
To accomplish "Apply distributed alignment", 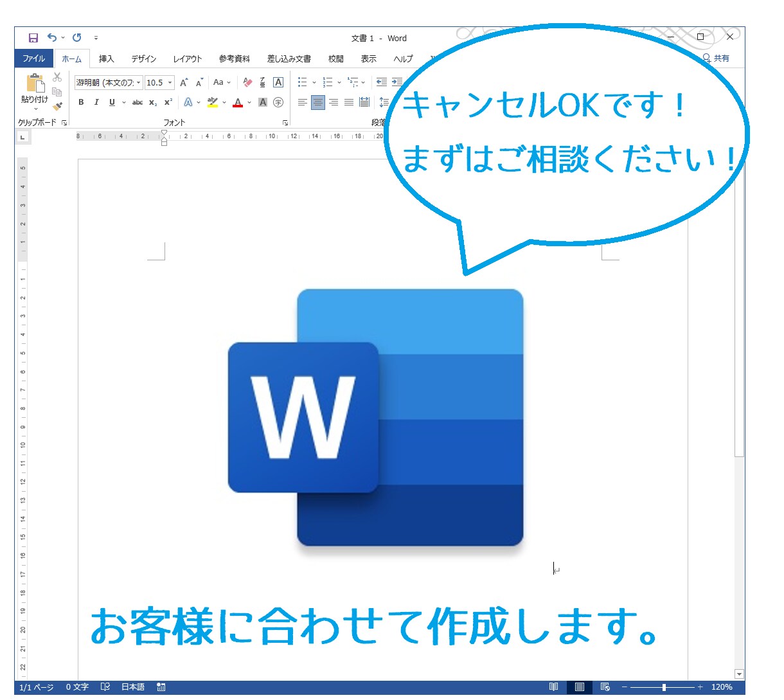I will click(364, 102).
